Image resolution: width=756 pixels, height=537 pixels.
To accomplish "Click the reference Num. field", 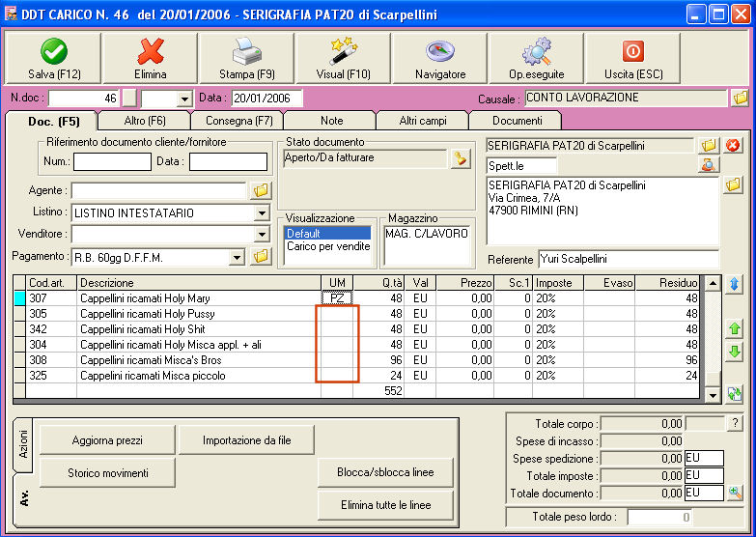I will coord(112,161).
